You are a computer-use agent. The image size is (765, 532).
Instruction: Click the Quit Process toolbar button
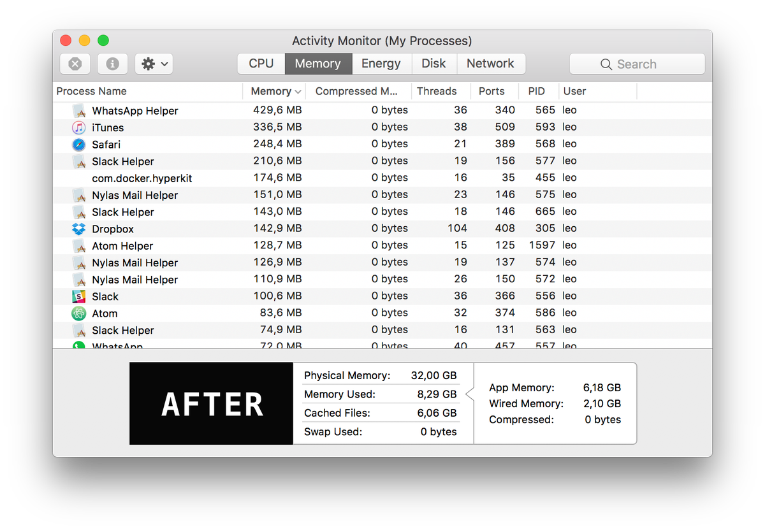pos(75,64)
